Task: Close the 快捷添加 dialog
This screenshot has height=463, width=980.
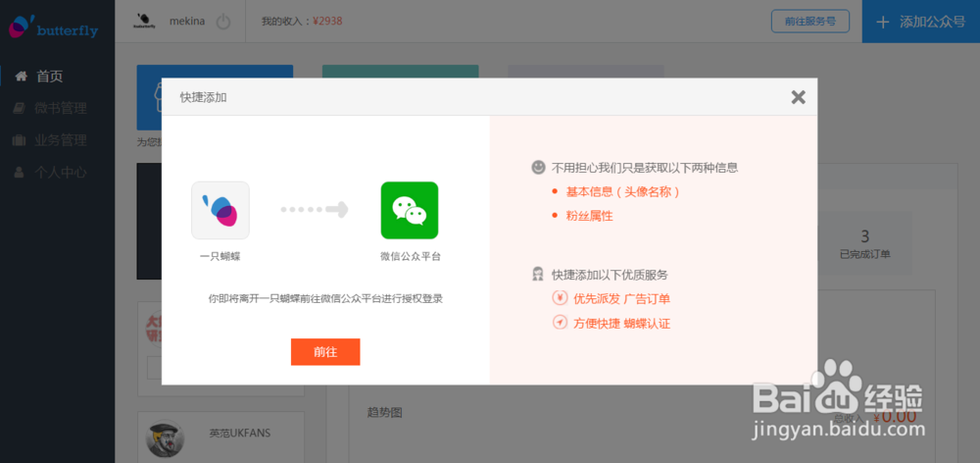Action: point(798,97)
